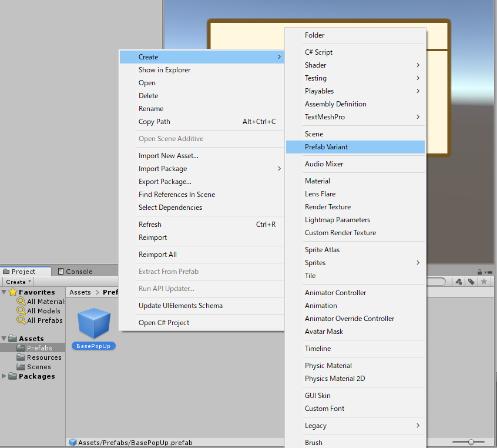Click the search-by-label tag icon
Image resolution: width=497 pixels, height=448 pixels.
(x=471, y=282)
